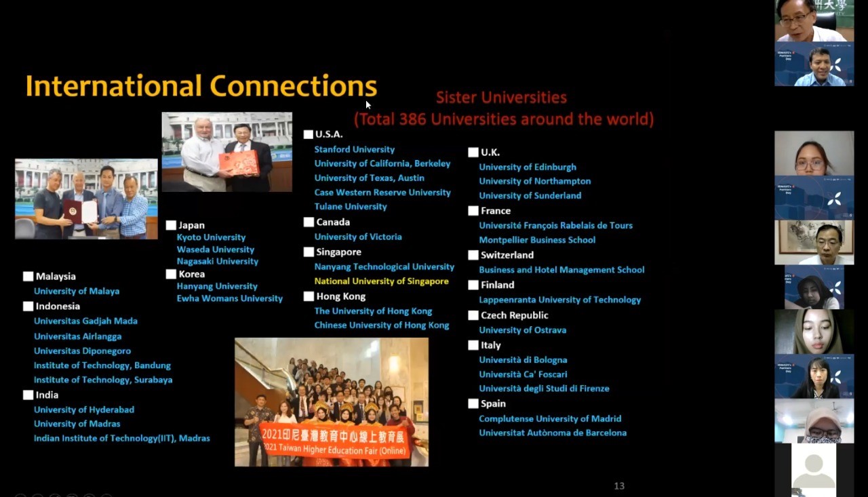Click University of Northampton
Screen dimensions: 868x497
535,181
